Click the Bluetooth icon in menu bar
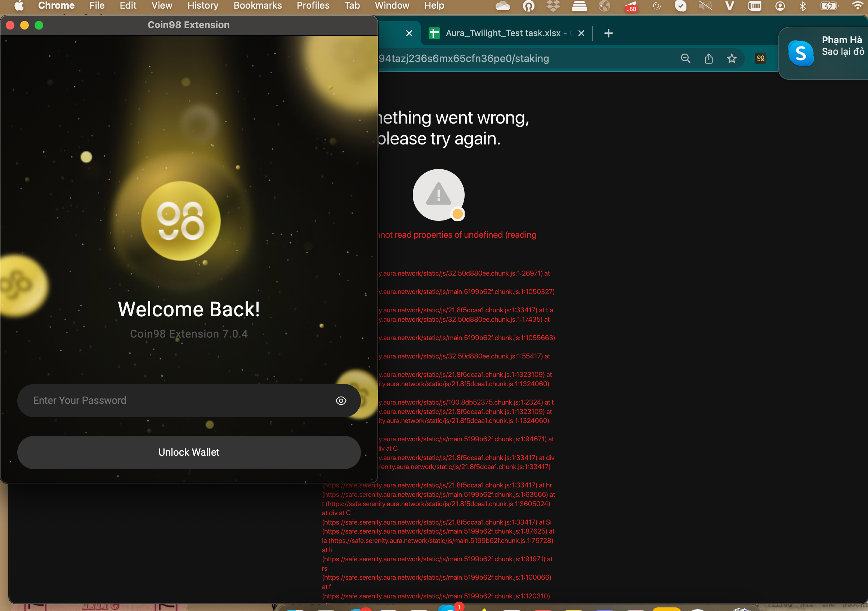The height and width of the screenshot is (611, 868). click(x=802, y=6)
